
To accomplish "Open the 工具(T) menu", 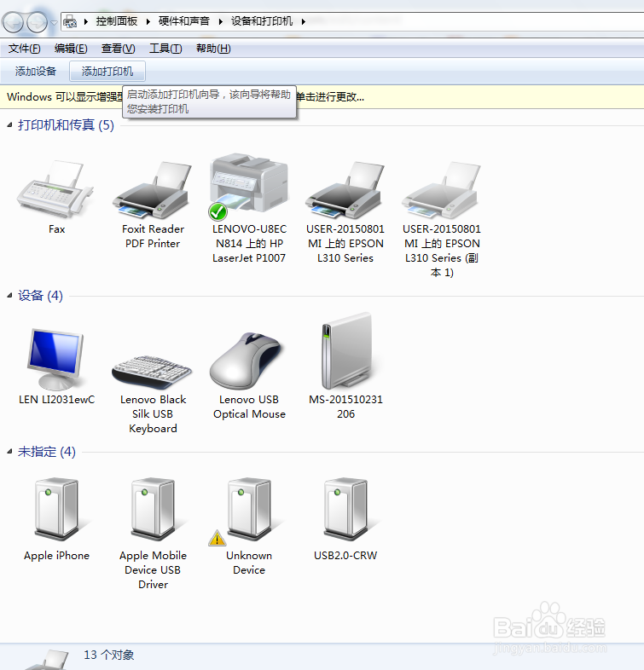I will click(165, 49).
